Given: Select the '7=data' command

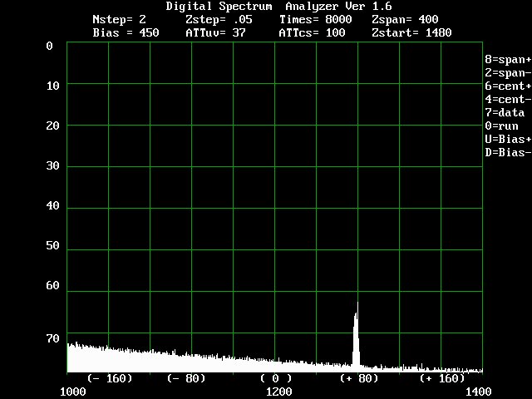Looking at the screenshot, I should pyautogui.click(x=505, y=112).
